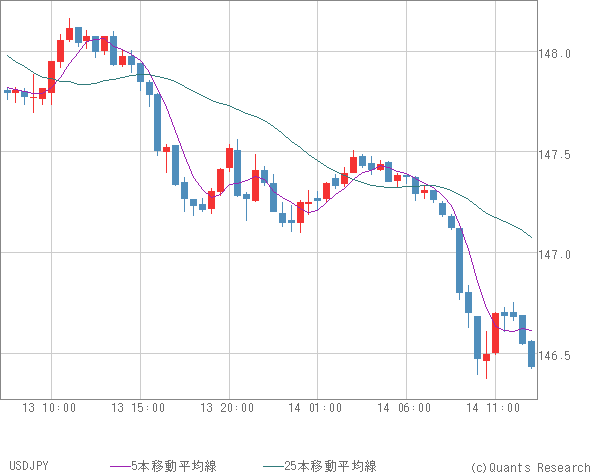Click the 147.0 price axis label
This screenshot has width=600, height=475.
pyautogui.click(x=554, y=255)
